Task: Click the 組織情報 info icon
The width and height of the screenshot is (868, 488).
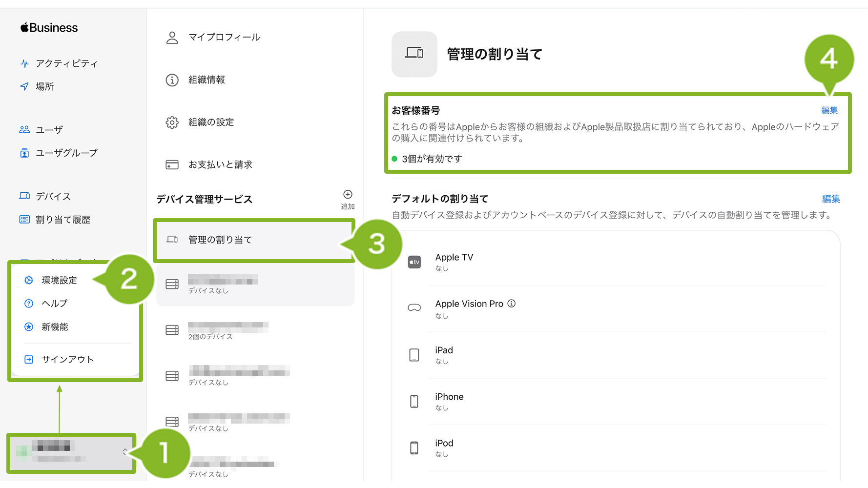Action: tap(172, 80)
